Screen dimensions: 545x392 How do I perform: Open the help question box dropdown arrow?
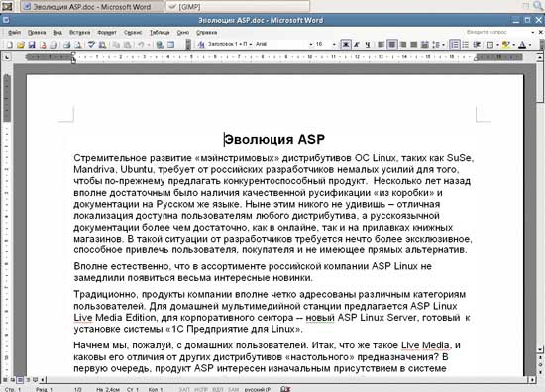533,32
